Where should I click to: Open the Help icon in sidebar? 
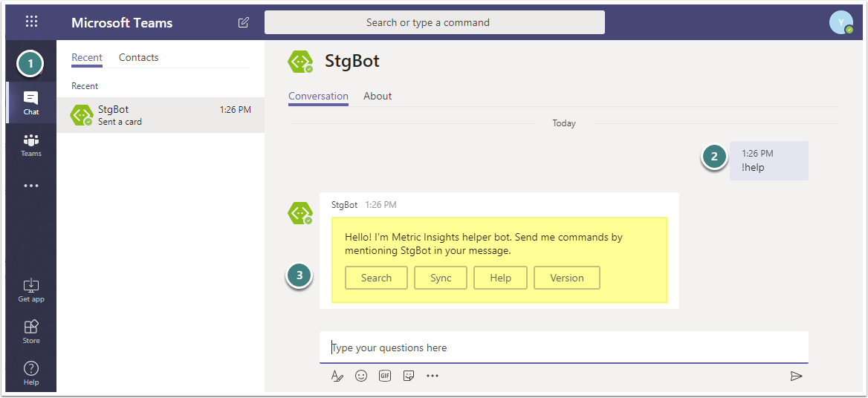[31, 373]
